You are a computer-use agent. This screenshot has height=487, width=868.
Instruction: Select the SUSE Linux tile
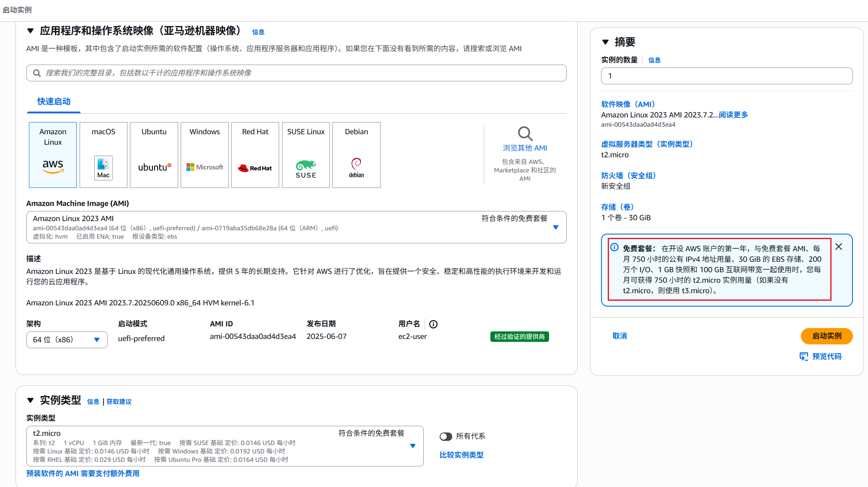click(306, 155)
